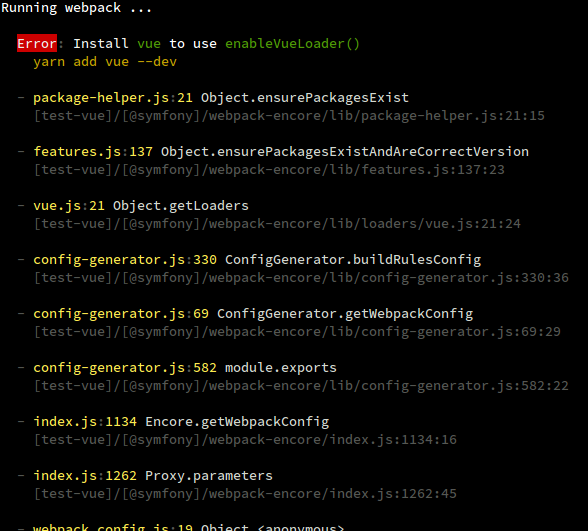Click index.js:1134 Encore.getWebpackConfig entry

coord(181,422)
